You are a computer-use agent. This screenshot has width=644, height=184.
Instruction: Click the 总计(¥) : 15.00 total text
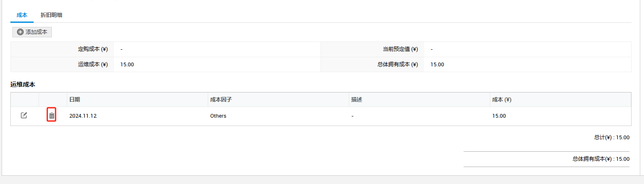612,138
